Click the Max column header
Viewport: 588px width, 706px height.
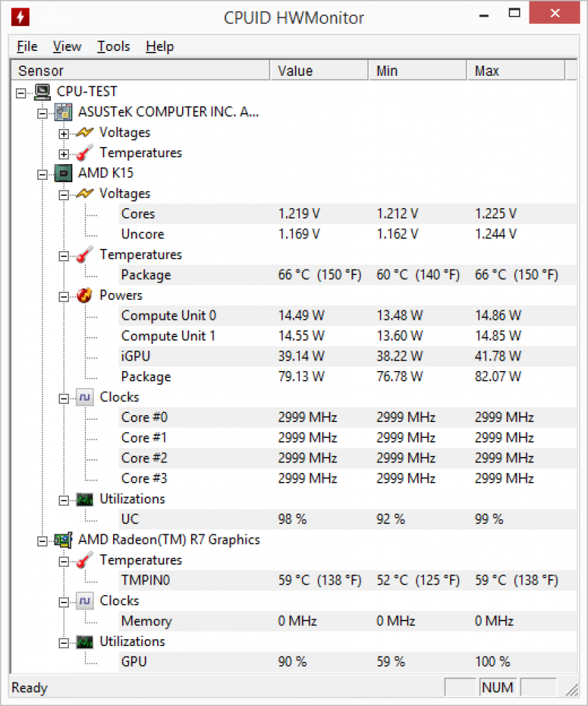[x=516, y=71]
